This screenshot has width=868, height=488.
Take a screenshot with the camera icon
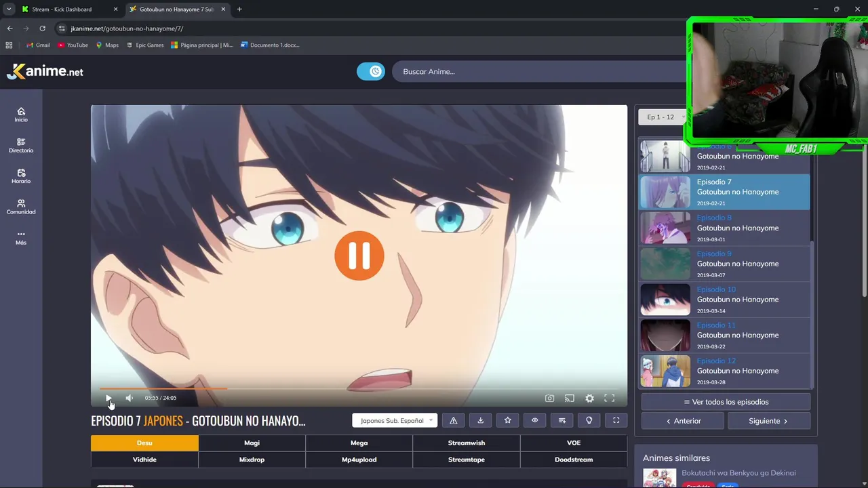[550, 399]
